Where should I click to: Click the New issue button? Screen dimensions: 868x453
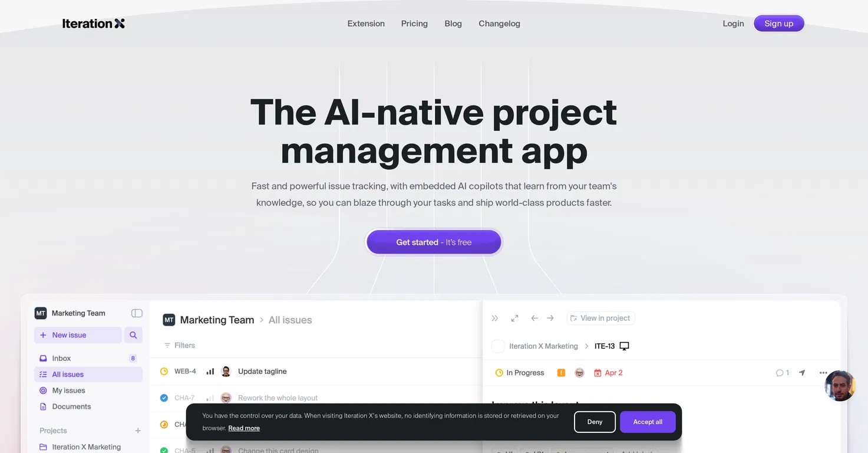[78, 335]
